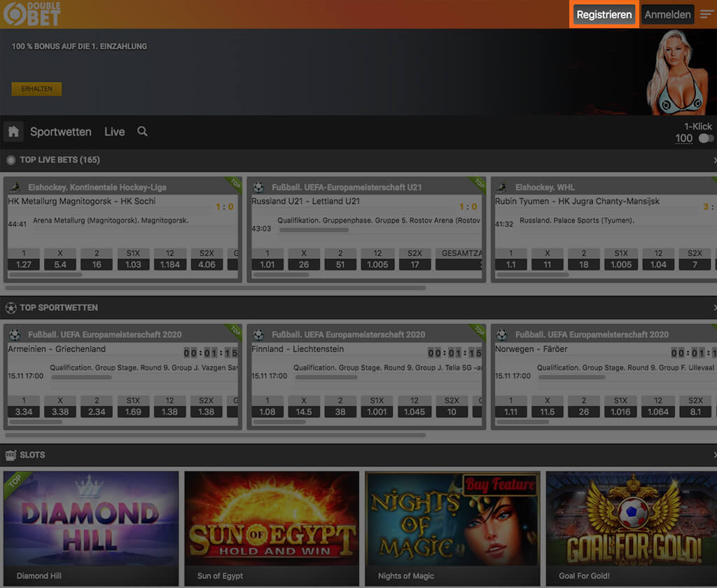This screenshot has width=717, height=588.
Task: Click the Eishockey. Kontinentale Hockey-Liga header
Action: 97,187
